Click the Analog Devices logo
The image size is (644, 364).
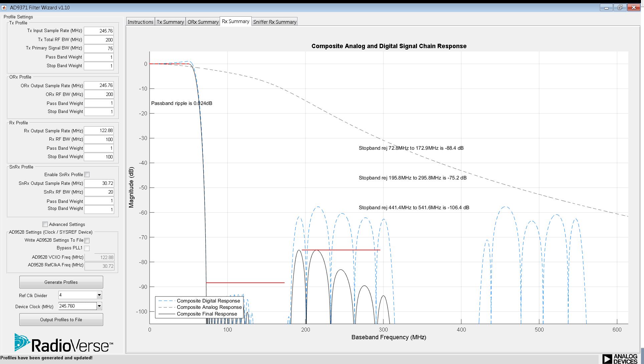coord(620,359)
